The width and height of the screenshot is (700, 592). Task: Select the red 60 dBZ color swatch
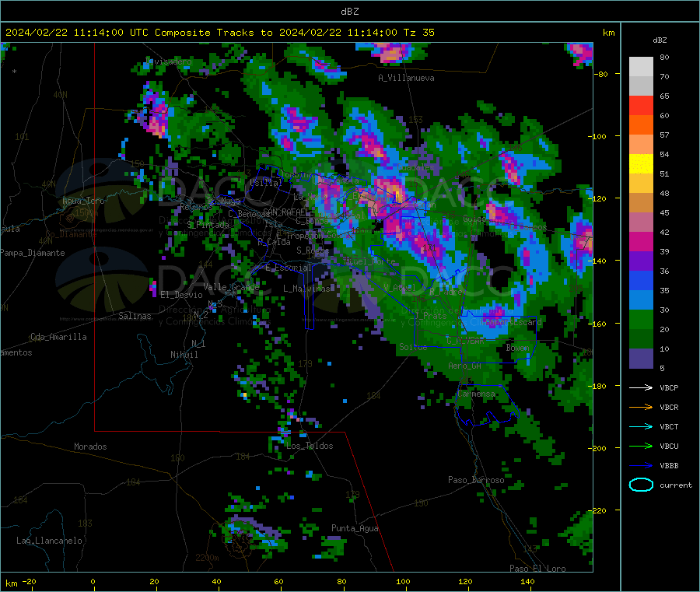pyautogui.click(x=641, y=105)
